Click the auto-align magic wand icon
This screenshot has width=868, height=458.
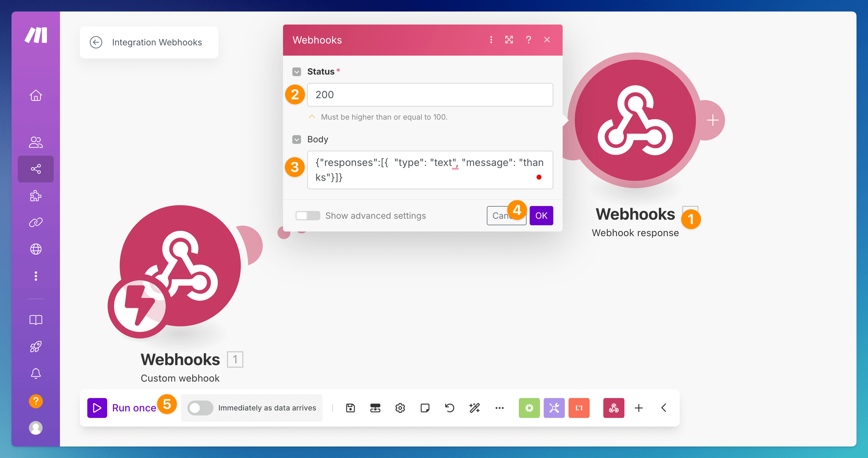coord(474,408)
